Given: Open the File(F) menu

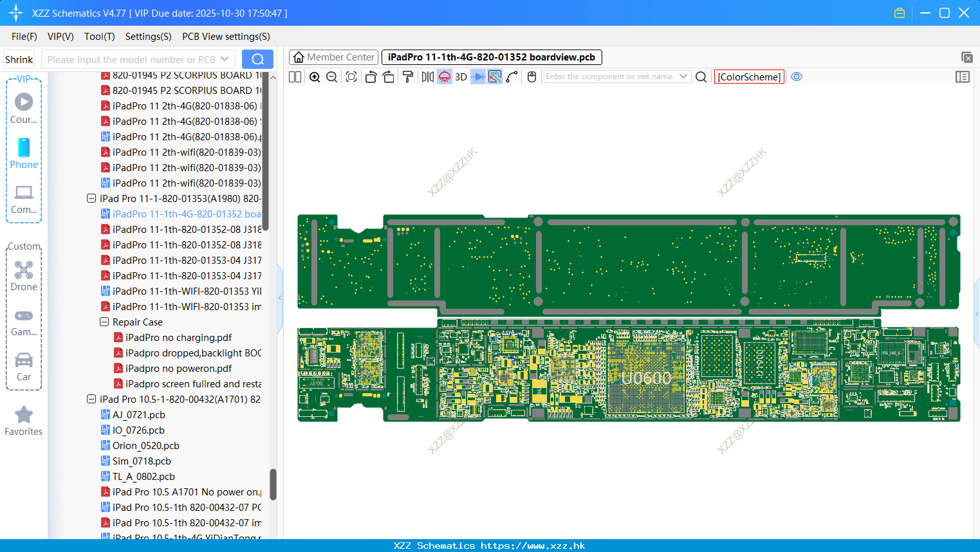Looking at the screenshot, I should tap(24, 37).
